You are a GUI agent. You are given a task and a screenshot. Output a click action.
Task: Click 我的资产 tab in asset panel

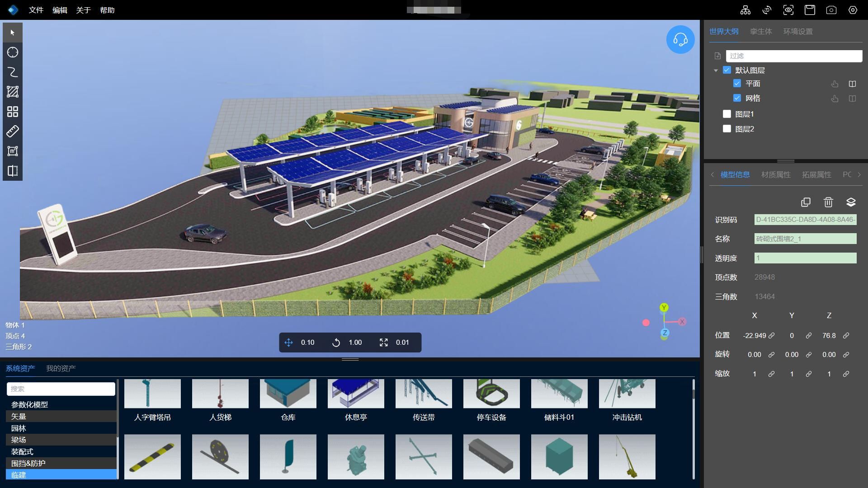[61, 368]
